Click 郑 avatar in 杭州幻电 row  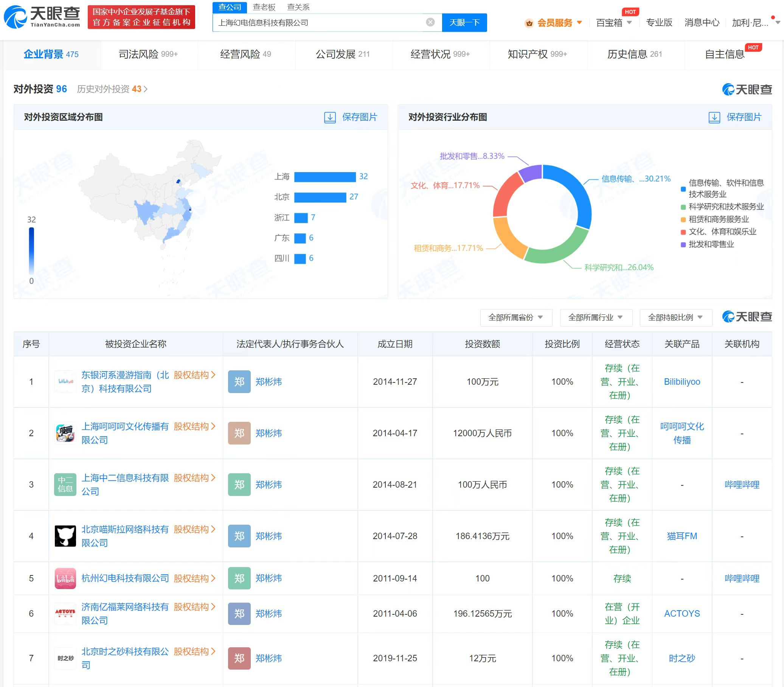coord(239,578)
